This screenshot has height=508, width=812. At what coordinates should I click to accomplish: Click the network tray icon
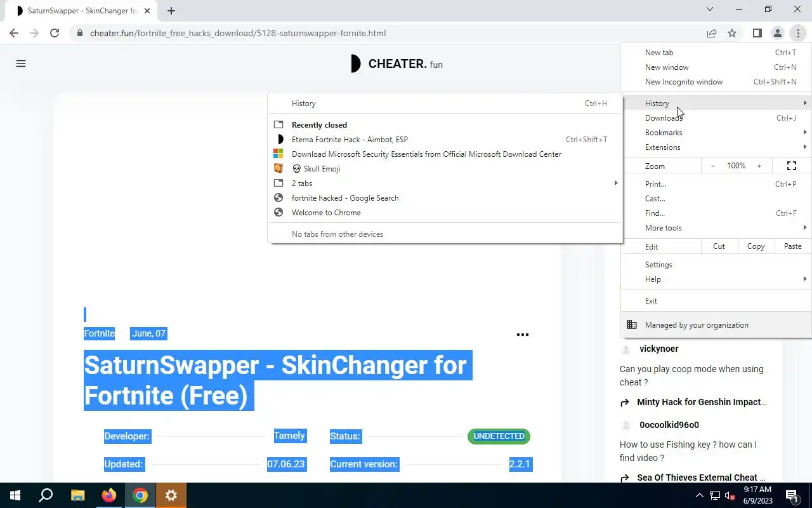pyautogui.click(x=715, y=495)
